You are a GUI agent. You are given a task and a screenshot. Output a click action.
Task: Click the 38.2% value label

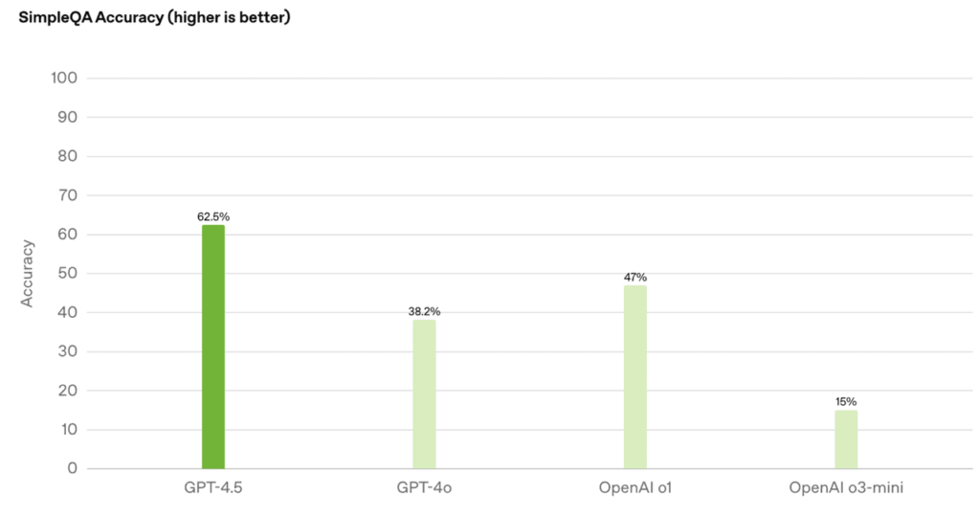pos(424,311)
